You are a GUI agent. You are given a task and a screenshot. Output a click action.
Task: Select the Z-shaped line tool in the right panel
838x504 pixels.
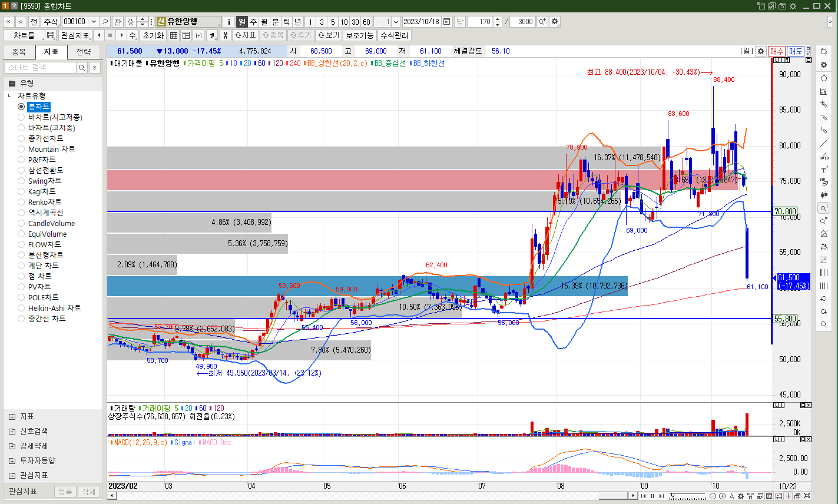pos(824,260)
